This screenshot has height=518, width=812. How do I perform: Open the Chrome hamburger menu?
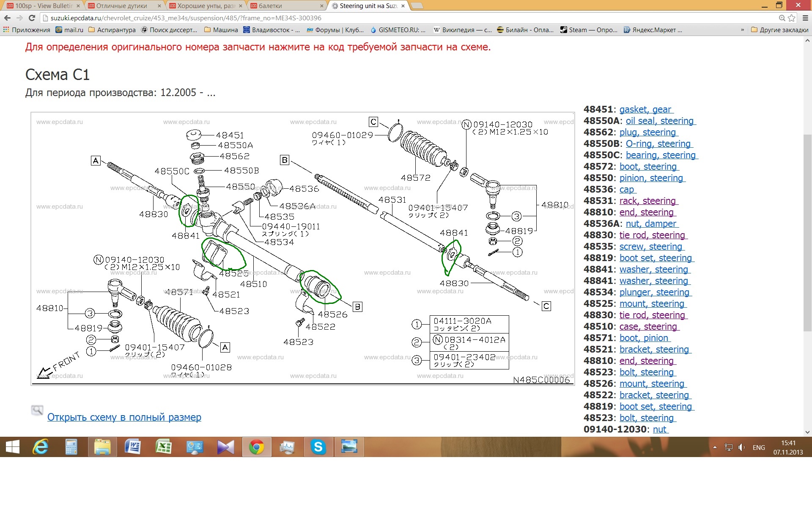tap(805, 18)
